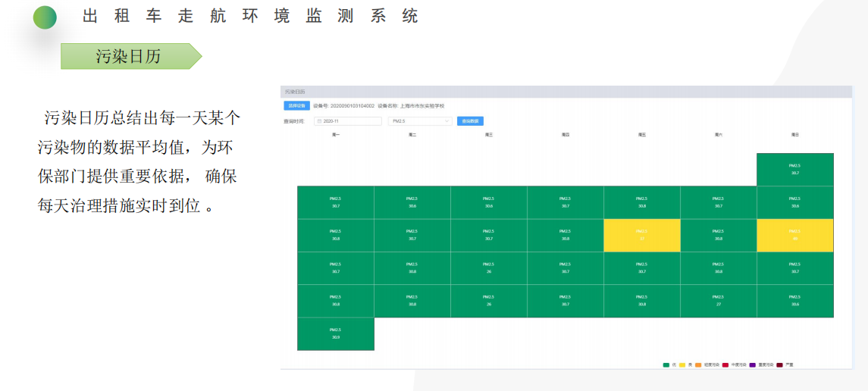Select the lone Sunday cell in first week
The width and height of the screenshot is (868, 391).
(x=795, y=169)
